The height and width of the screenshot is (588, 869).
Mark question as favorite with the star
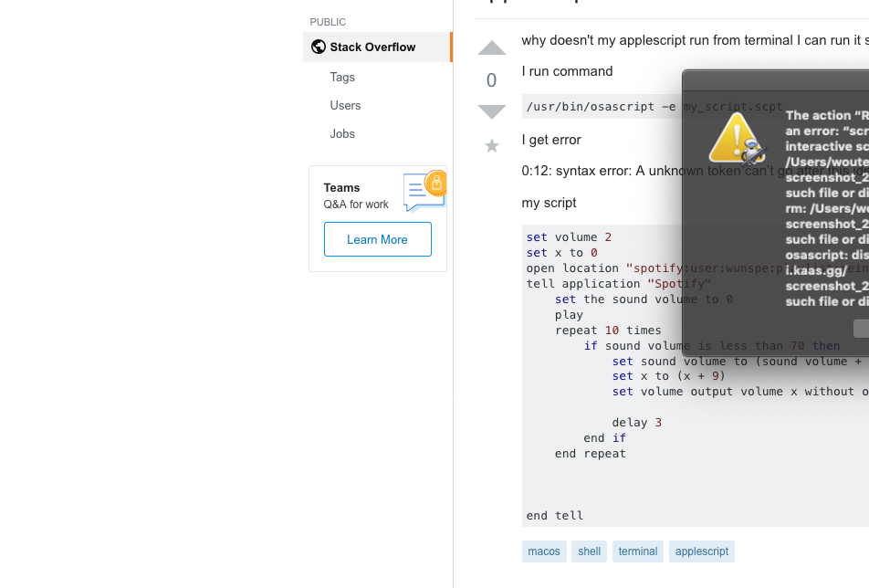coord(491,145)
